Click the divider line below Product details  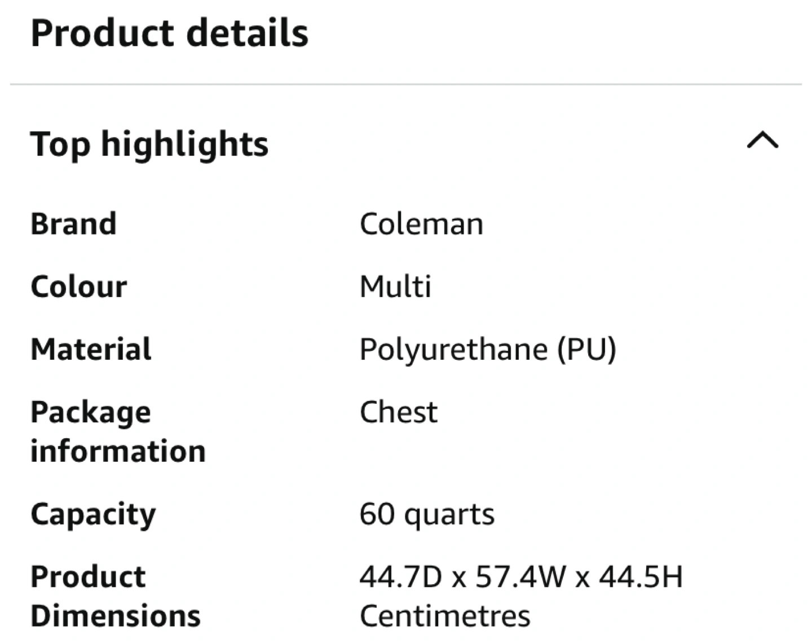[x=406, y=85]
